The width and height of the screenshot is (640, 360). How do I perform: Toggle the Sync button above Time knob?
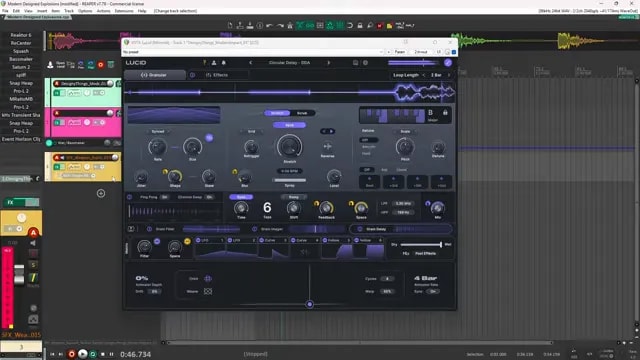[241, 197]
